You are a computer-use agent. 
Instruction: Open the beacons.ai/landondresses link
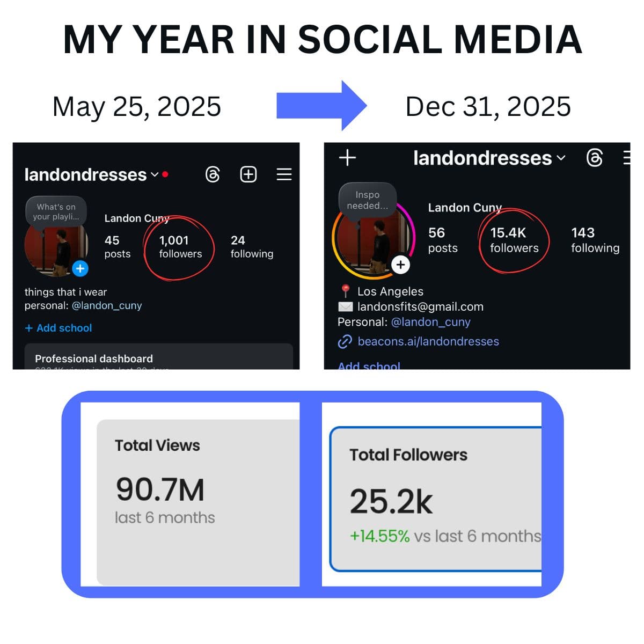coord(428,341)
